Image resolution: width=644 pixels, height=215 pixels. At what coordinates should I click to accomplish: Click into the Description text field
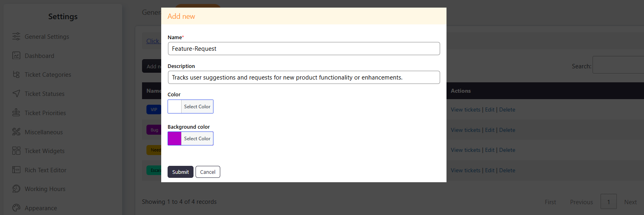304,77
